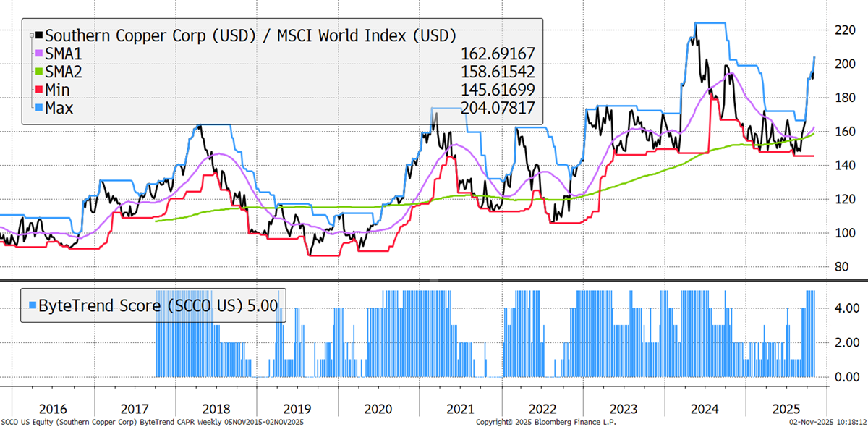Click the blue ByteTrend Score legend marker
868x427 pixels.
tap(31, 305)
